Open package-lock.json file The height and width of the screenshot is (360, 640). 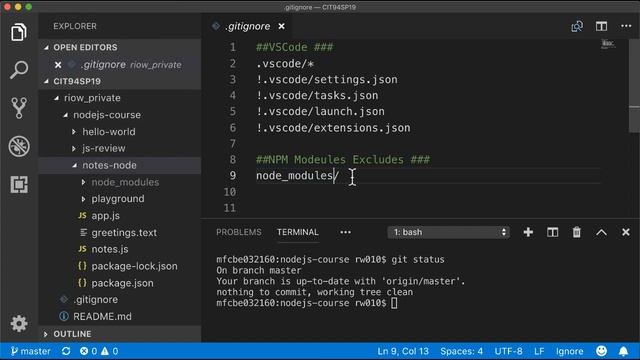tap(134, 266)
